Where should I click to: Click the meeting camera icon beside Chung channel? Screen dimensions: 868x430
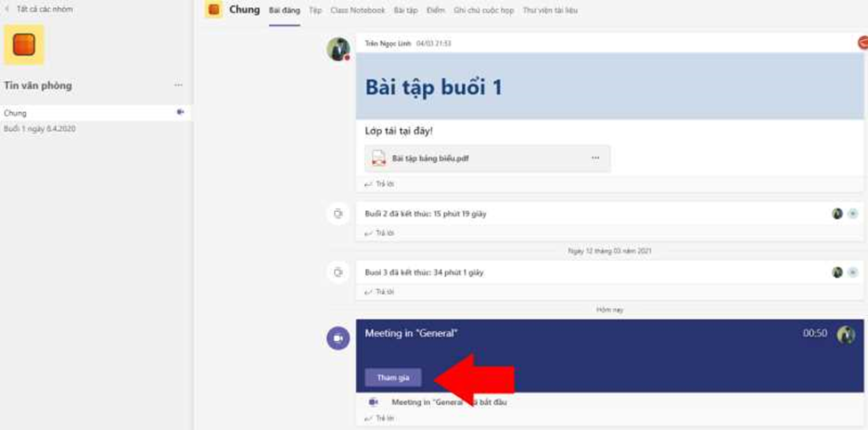[180, 112]
